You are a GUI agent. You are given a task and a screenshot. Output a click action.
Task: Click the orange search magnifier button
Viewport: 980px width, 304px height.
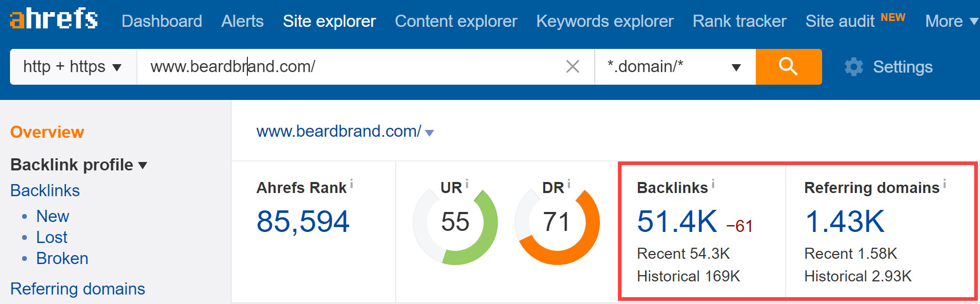(788, 67)
